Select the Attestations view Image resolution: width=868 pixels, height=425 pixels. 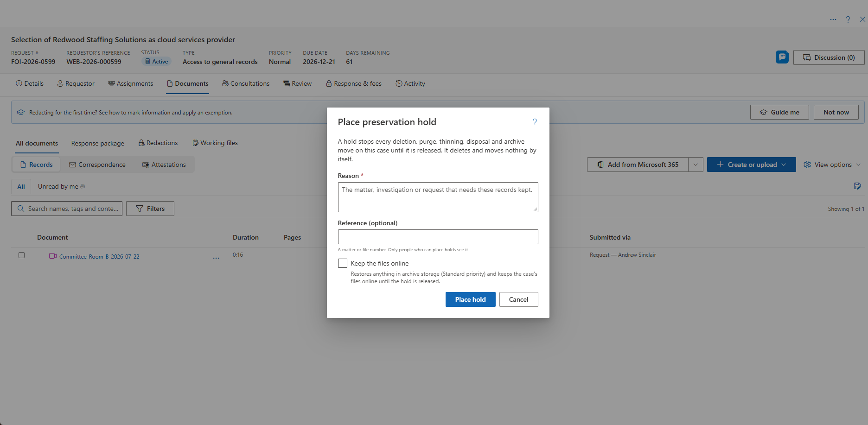point(164,165)
